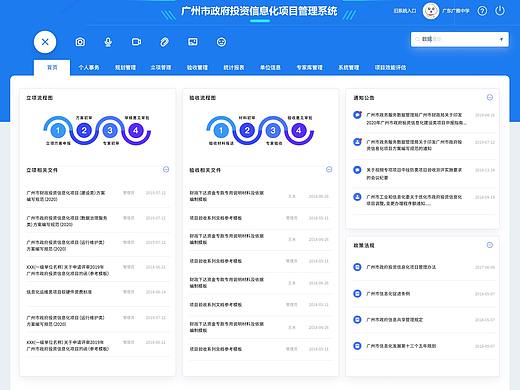Open the 统计报表 tab
Image resolution: width=520 pixels, height=390 pixels.
[x=234, y=68]
